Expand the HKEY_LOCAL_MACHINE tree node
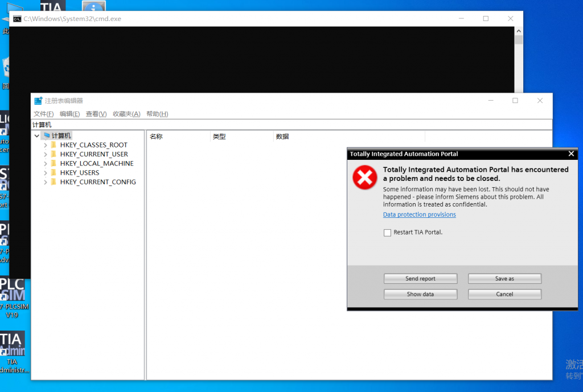Viewport: 583px width, 392px height. [46, 163]
